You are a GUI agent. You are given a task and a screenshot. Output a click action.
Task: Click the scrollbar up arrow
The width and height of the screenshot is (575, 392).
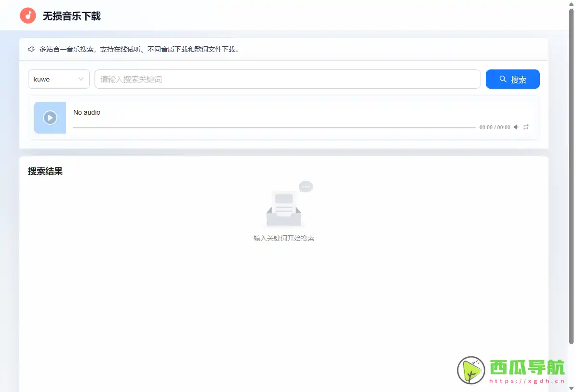pos(571,4)
